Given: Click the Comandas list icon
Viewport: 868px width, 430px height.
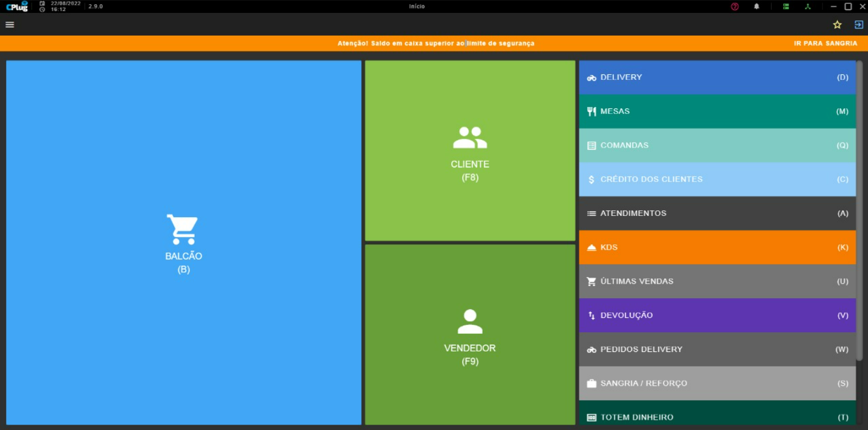Looking at the screenshot, I should pos(592,146).
